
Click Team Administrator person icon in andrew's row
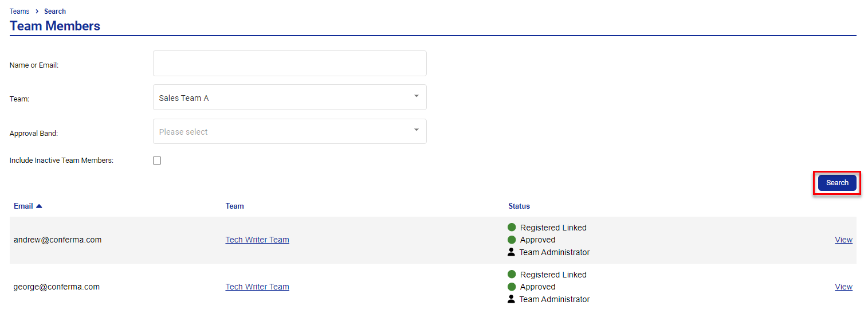(x=512, y=252)
